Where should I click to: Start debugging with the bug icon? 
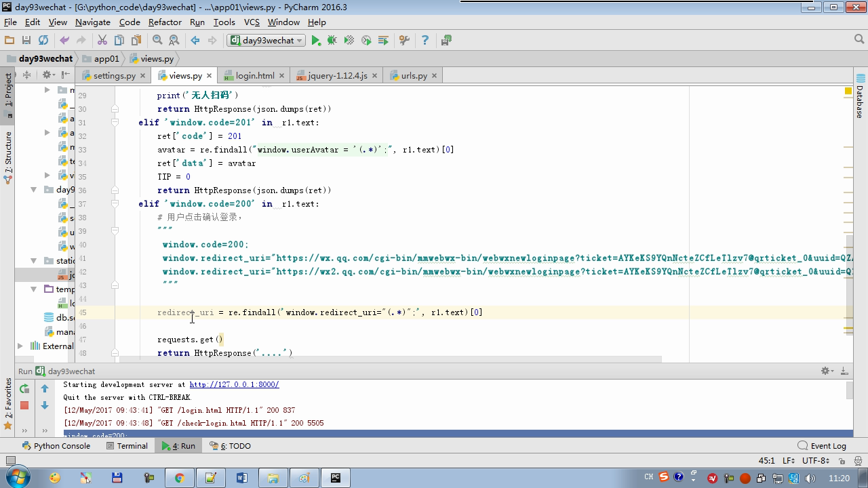click(x=332, y=41)
